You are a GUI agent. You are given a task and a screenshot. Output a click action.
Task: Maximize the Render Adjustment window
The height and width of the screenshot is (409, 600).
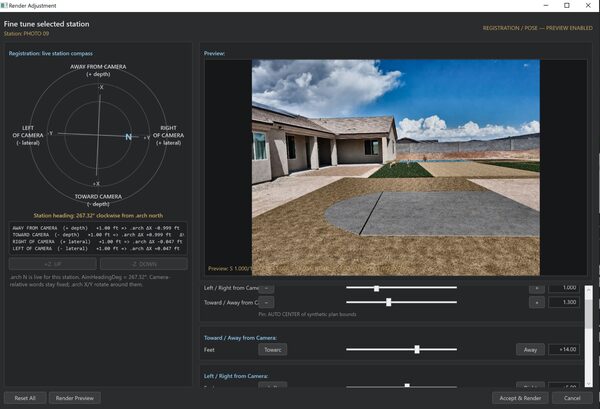pos(567,5)
